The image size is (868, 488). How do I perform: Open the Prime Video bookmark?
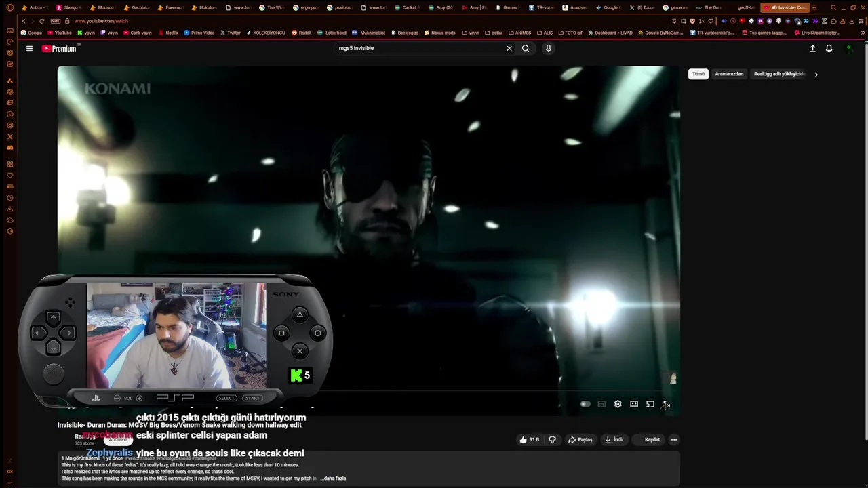199,33
